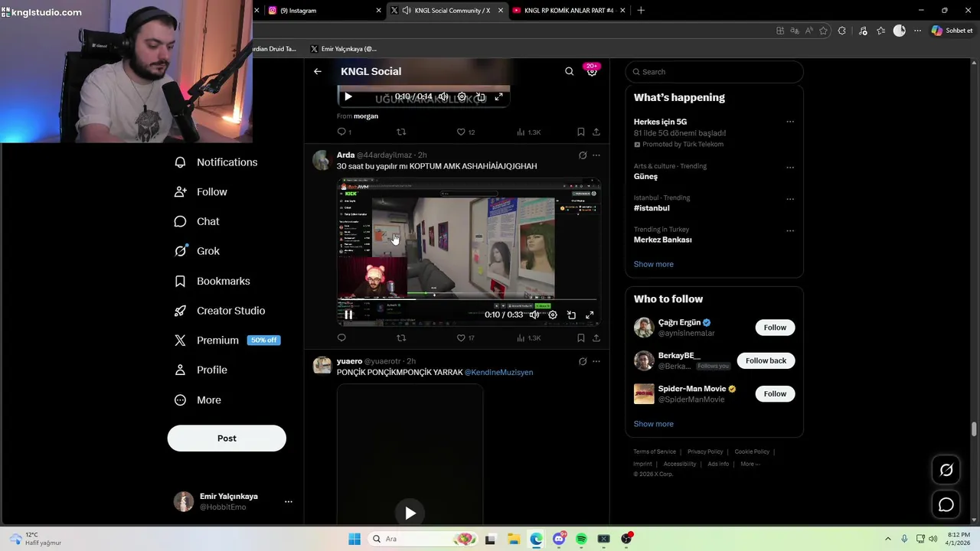
Task: Play the morgan video at top
Action: [348, 96]
